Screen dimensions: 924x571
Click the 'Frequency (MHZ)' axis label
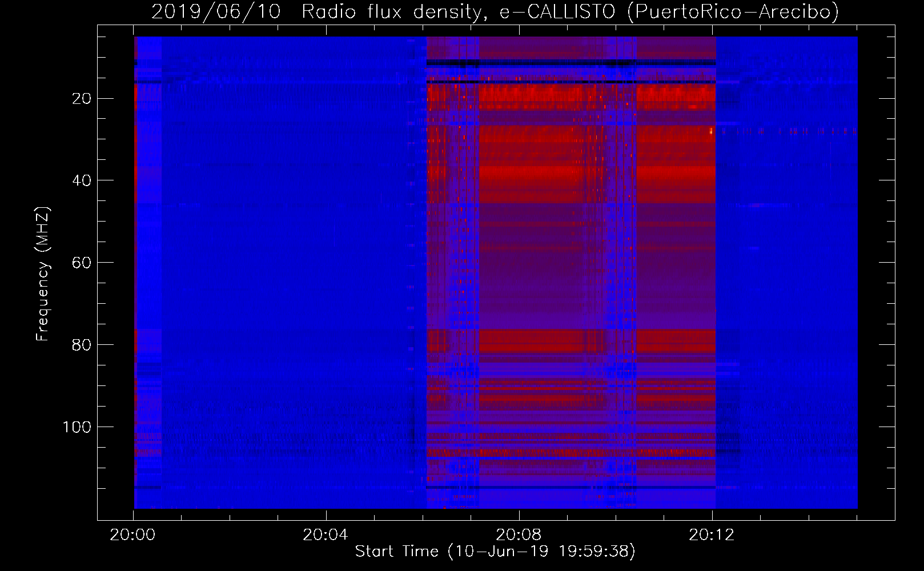(43, 274)
